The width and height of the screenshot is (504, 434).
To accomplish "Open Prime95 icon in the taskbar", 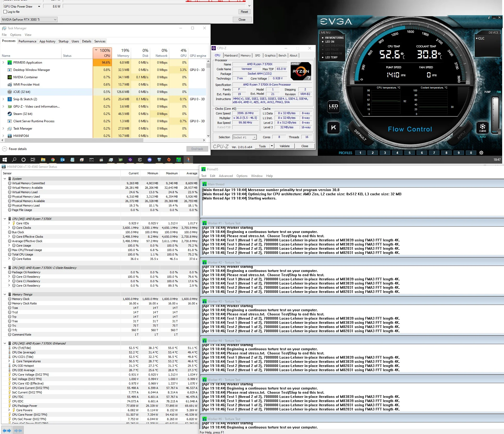I will tap(179, 160).
